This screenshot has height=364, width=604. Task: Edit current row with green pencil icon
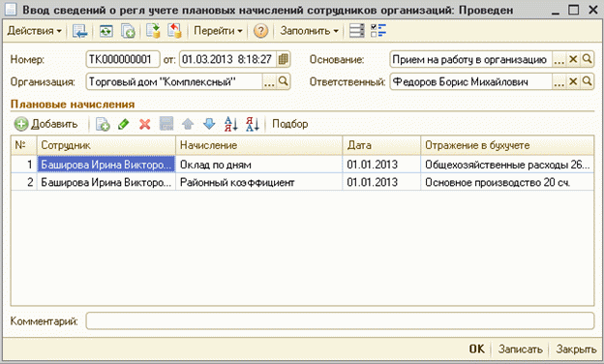pos(123,124)
